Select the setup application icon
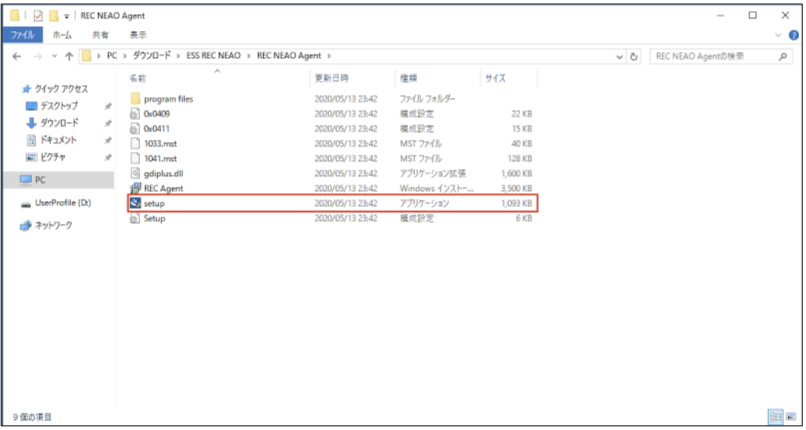 [136, 203]
